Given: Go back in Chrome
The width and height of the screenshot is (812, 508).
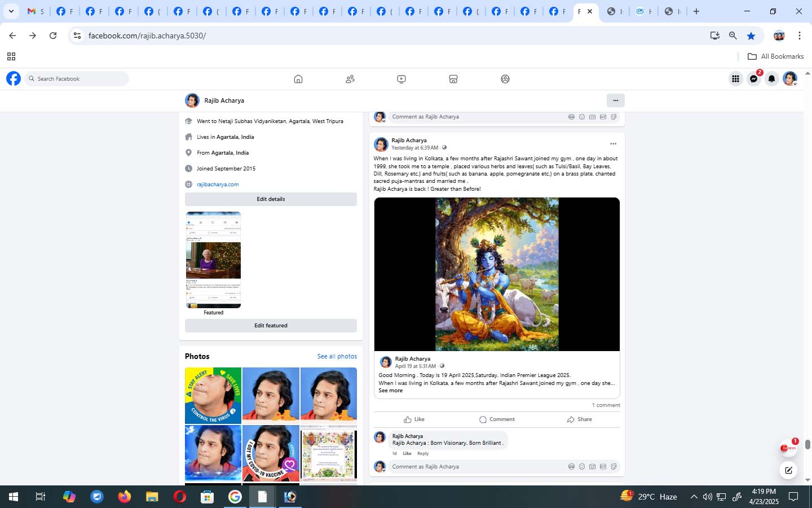Looking at the screenshot, I should (x=12, y=36).
